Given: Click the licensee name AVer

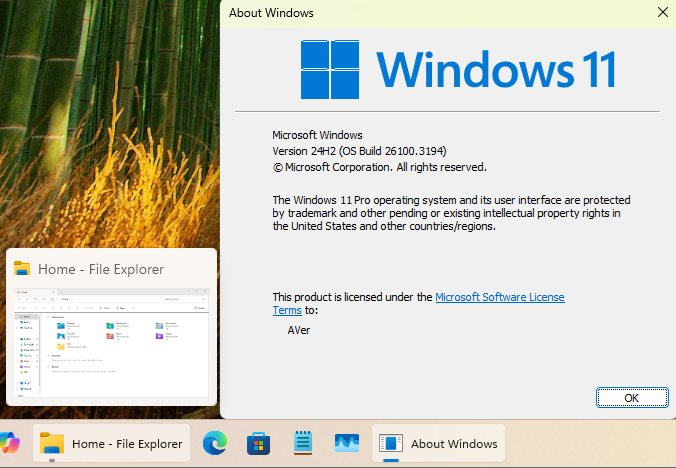Looking at the screenshot, I should (299, 330).
